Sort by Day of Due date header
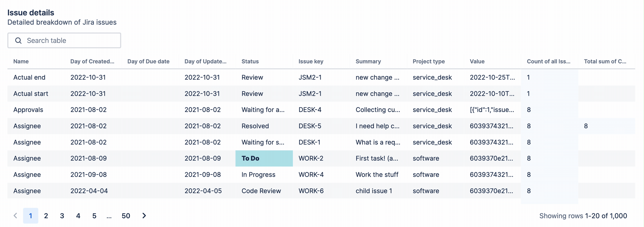The image size is (644, 227). [148, 61]
